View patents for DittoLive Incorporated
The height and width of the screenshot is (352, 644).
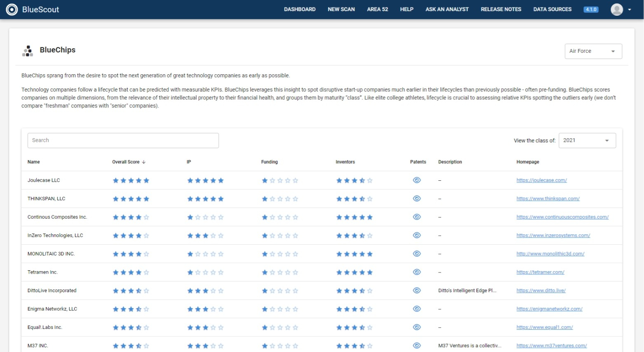417,291
